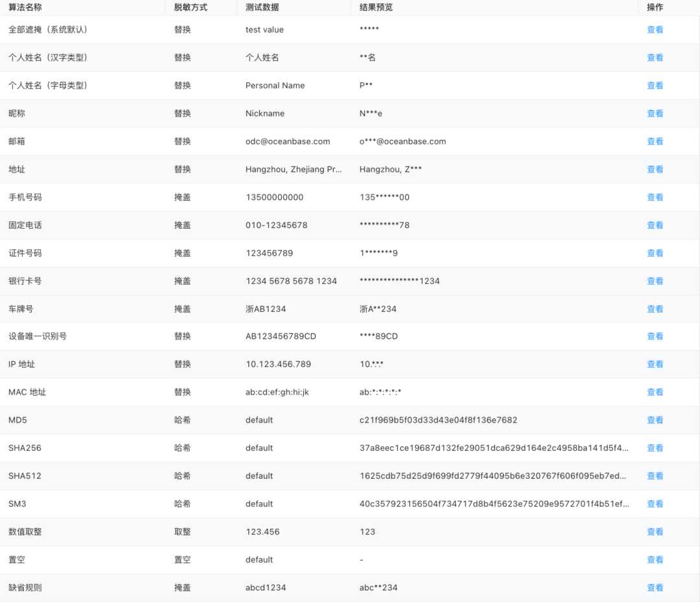Screen dimensions: 700x602
Task: Select the 个人姓名（汉字类型）name cell
Action: click(48, 58)
